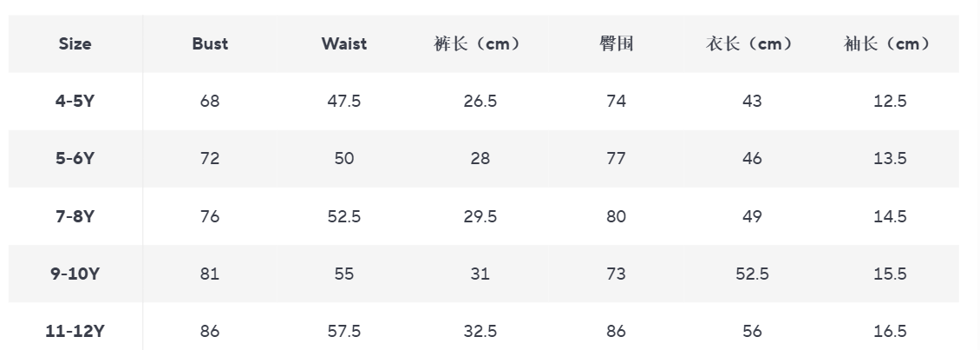Select hip value 73 in 9-10Y row
This screenshot has width=980, height=350.
617,274
